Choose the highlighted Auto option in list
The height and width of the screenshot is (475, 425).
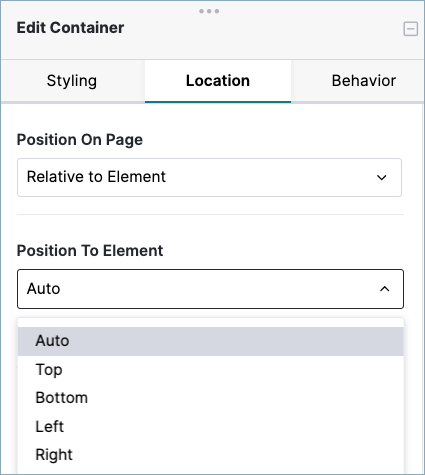(x=211, y=341)
